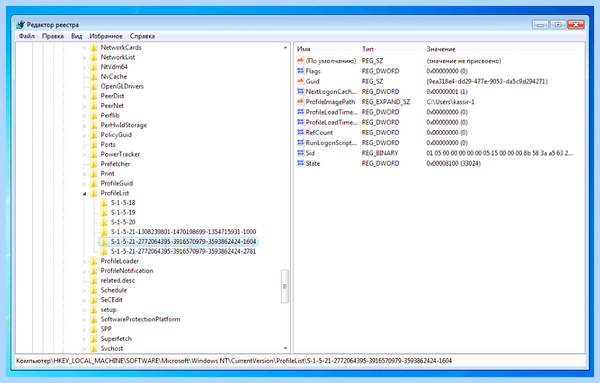Open the Файл menu

click(27, 36)
